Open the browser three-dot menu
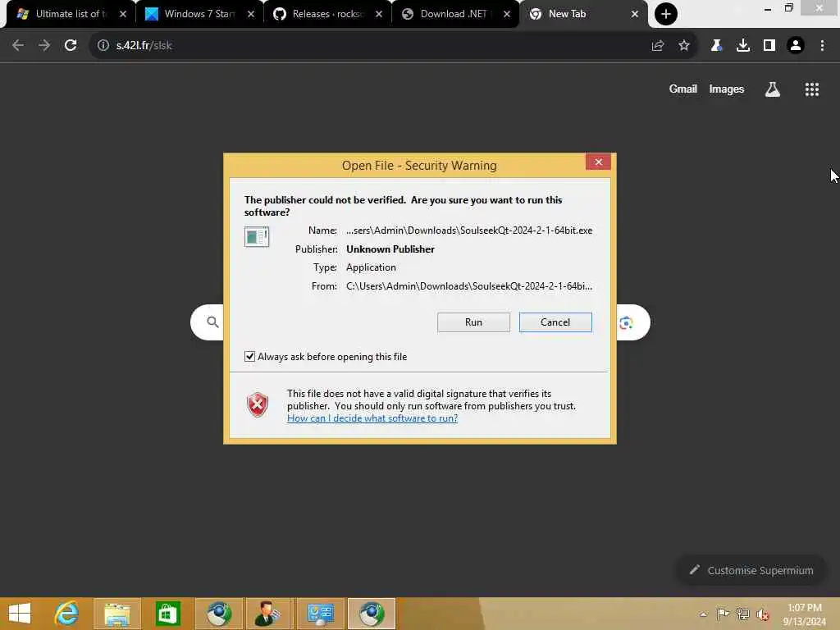The image size is (840, 630). point(822,46)
